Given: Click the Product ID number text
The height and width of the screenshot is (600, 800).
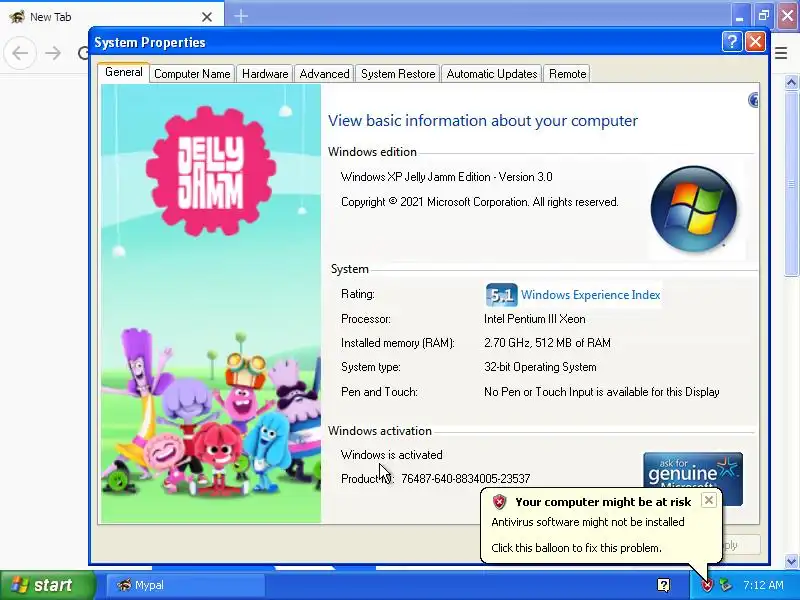Looking at the screenshot, I should 466,479.
